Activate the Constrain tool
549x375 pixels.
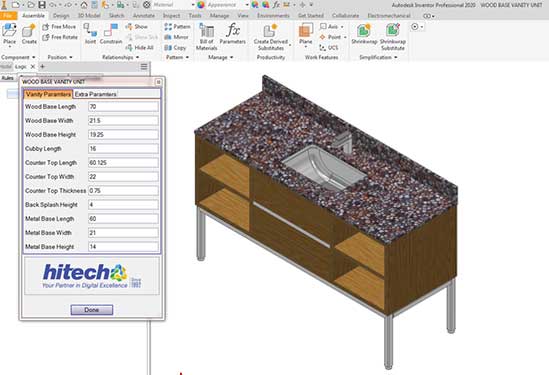tap(111, 34)
